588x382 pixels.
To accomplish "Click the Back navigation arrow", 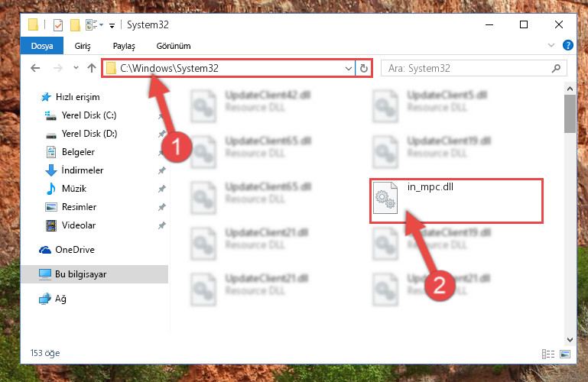I will pos(35,68).
